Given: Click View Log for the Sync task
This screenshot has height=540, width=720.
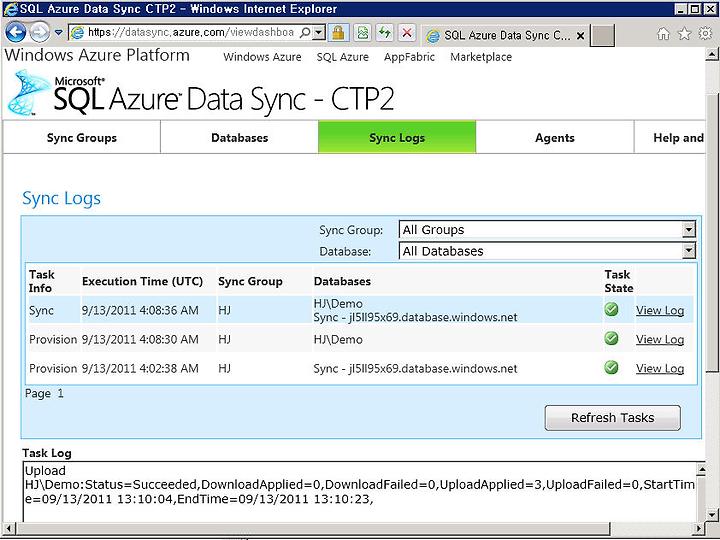Looking at the screenshot, I should tap(660, 310).
